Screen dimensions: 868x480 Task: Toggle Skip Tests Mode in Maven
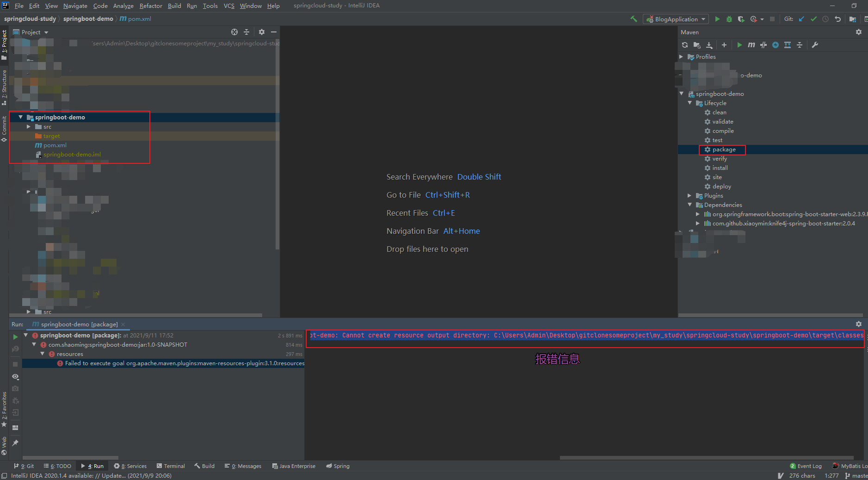click(x=776, y=45)
